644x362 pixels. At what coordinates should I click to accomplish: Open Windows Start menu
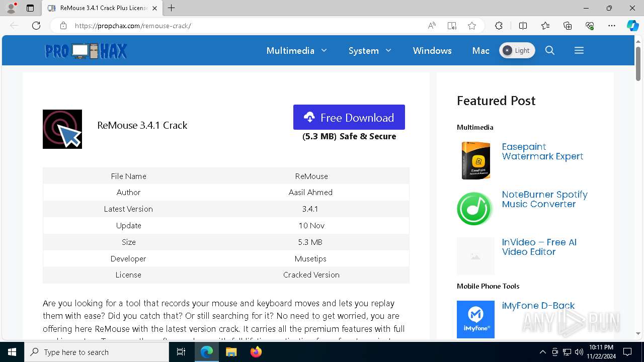[12, 352]
